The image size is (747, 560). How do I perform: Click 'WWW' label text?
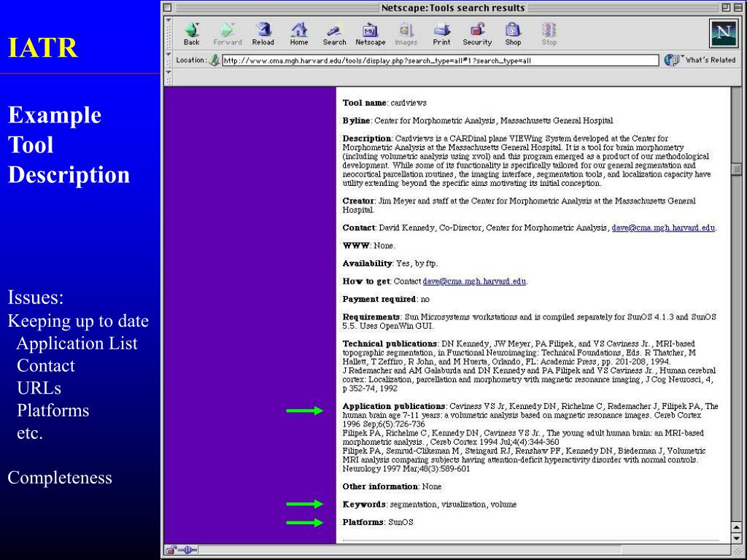[356, 246]
